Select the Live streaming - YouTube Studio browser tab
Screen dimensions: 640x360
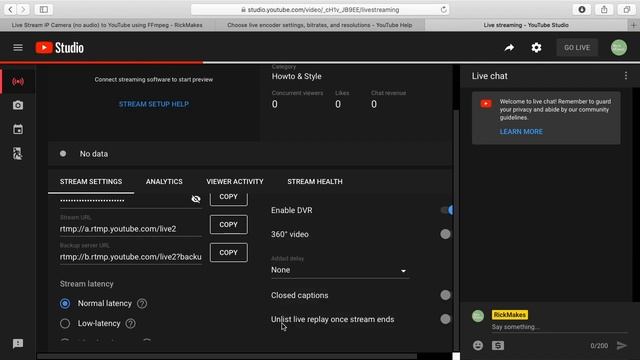526,25
